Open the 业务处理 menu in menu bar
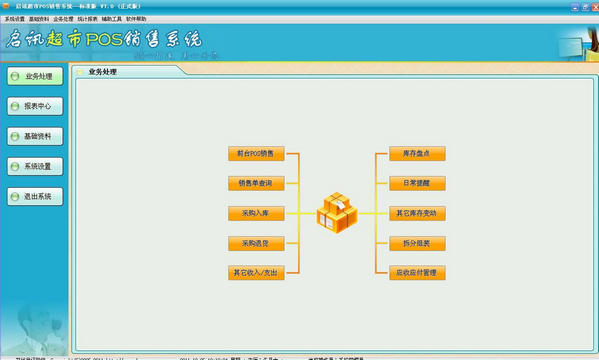Screen dimensions: 599x360 tap(63, 19)
